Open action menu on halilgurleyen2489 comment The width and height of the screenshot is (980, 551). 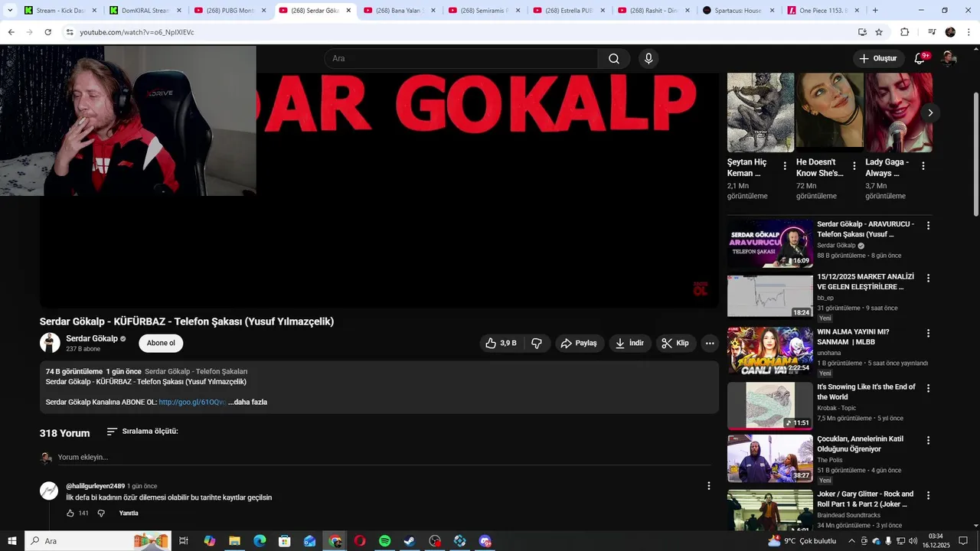click(x=708, y=486)
